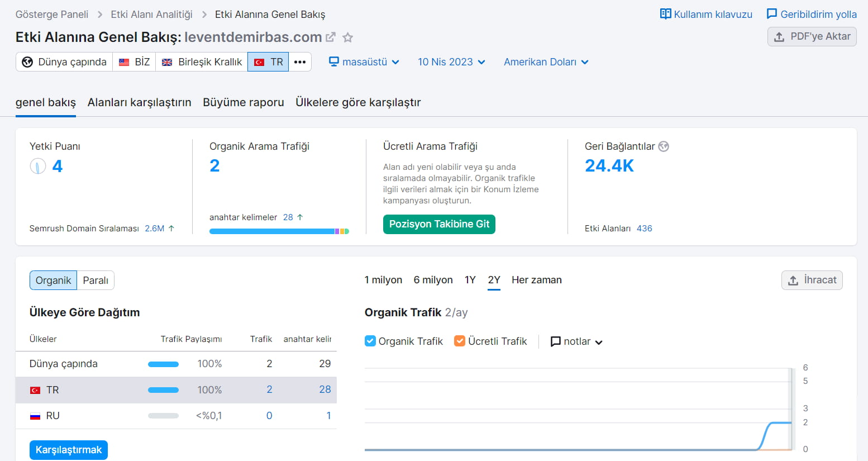Click the Pozisyon Takibine Git button
This screenshot has height=461, width=868.
click(x=439, y=224)
